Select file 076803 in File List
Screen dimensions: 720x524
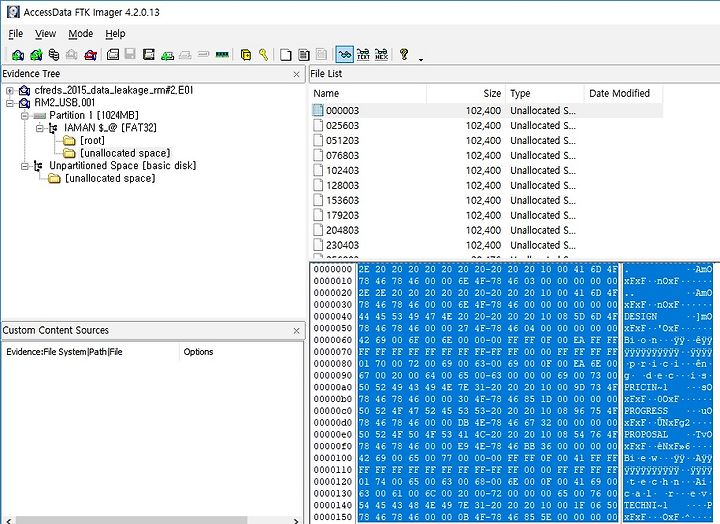click(x=487, y=155)
